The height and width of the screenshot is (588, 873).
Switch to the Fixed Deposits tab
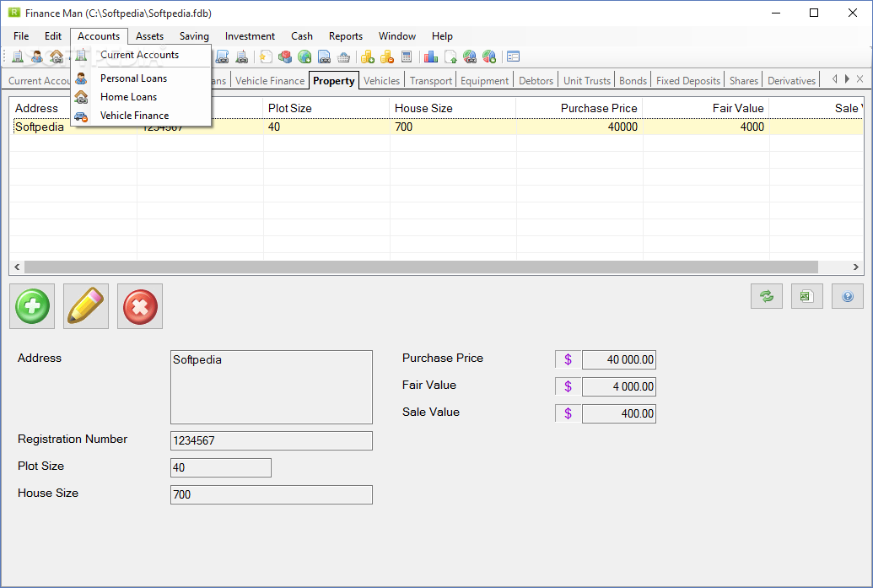pos(688,81)
